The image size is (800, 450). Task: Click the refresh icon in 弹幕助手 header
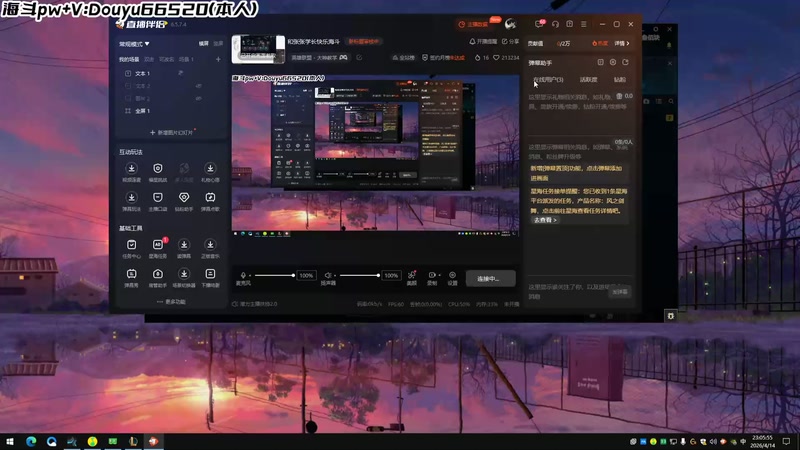pyautogui.click(x=626, y=62)
